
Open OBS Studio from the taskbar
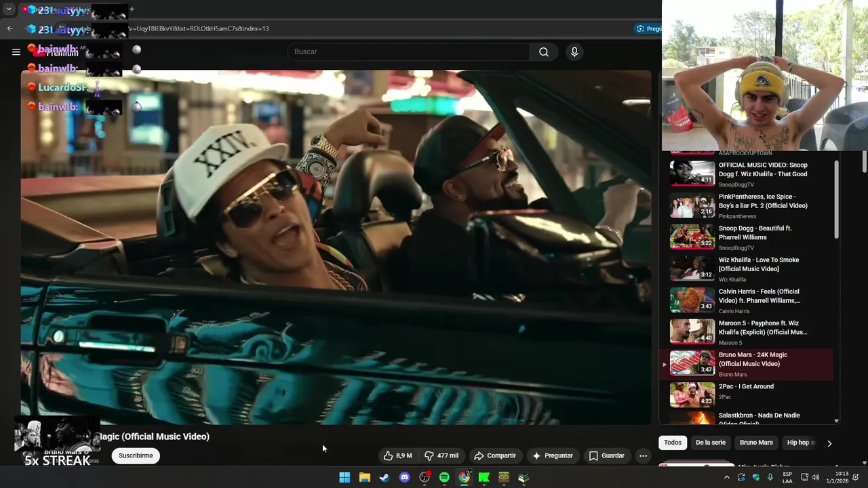[x=425, y=477]
